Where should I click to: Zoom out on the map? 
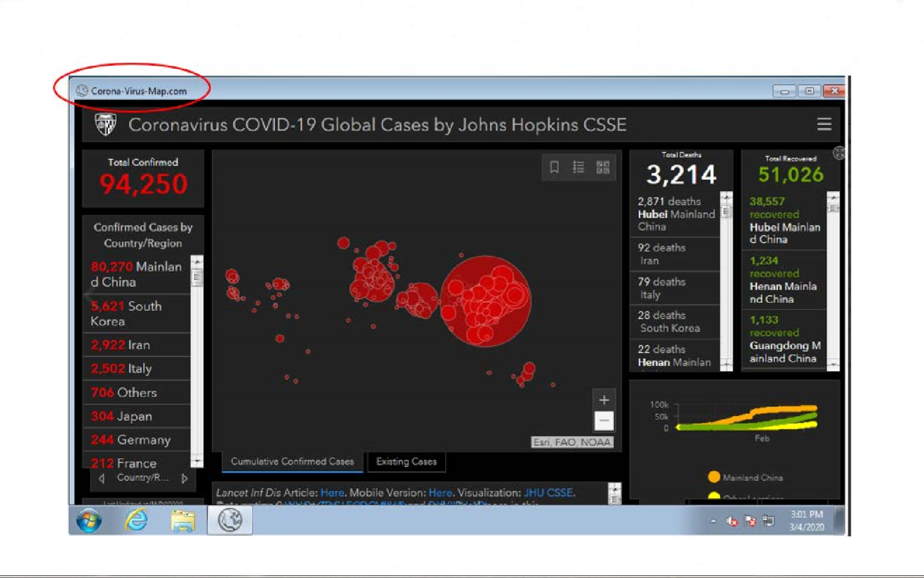(x=604, y=421)
